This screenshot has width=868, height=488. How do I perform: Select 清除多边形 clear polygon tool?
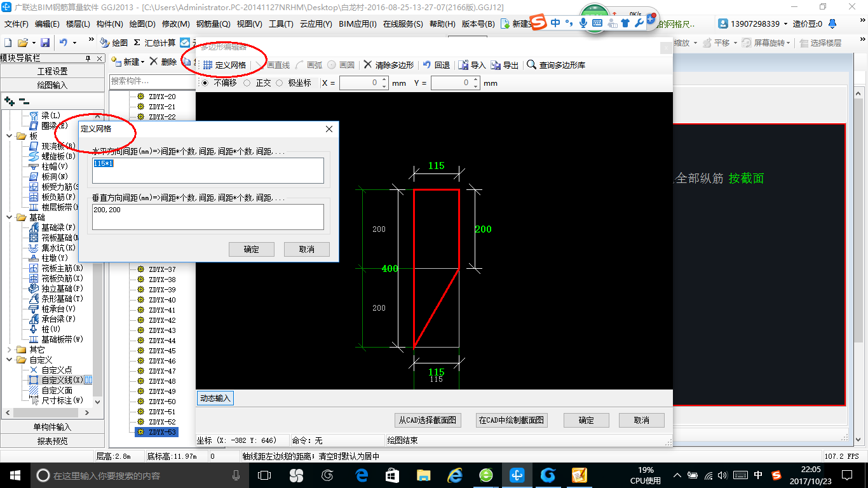(388, 65)
